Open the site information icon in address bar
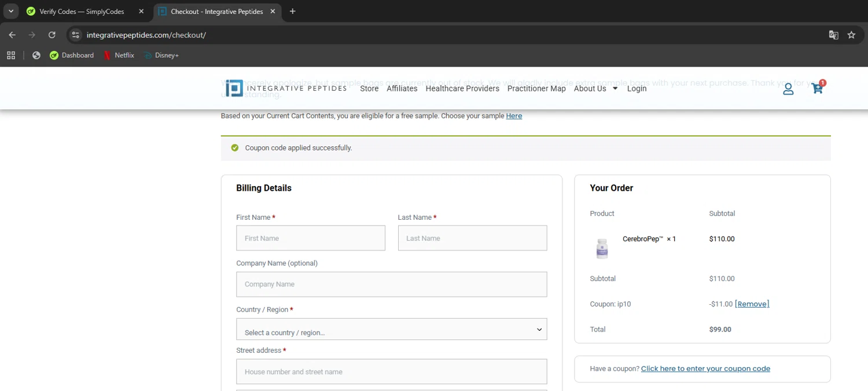868x391 pixels. 75,35
